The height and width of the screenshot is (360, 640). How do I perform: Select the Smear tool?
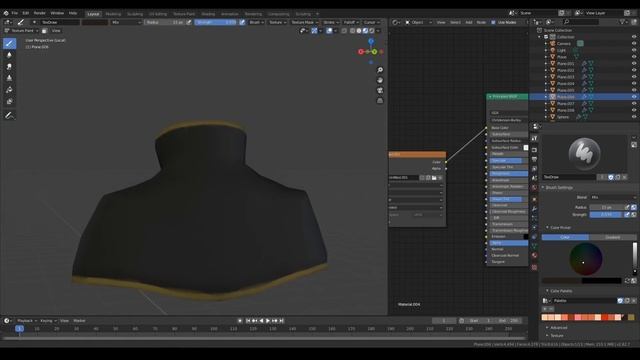click(x=9, y=66)
